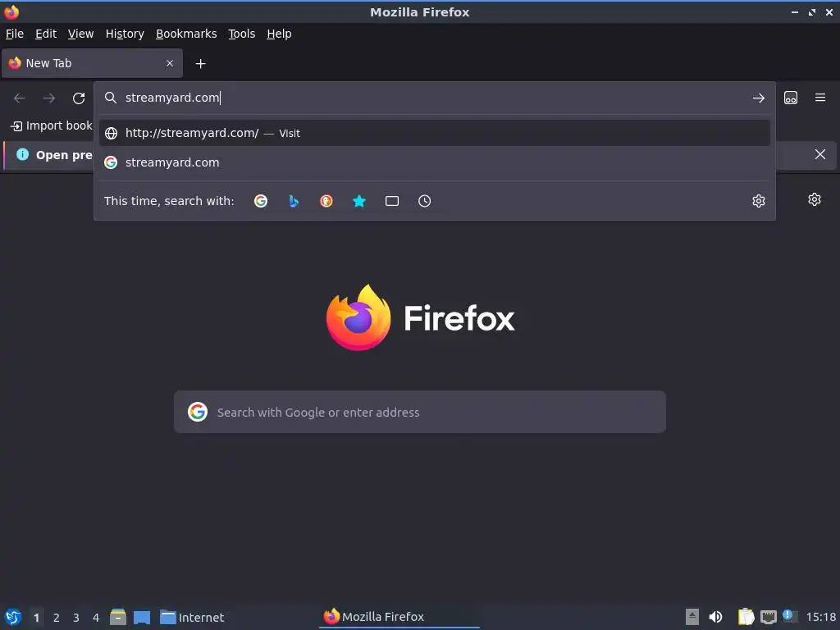Open the File menu
Image resolution: width=840 pixels, height=630 pixels.
15,34
